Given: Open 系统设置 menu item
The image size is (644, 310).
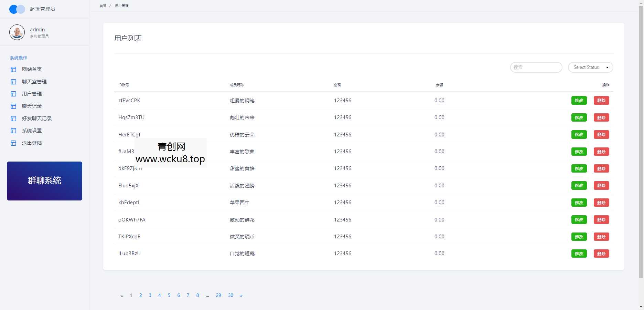Looking at the screenshot, I should coord(32,131).
